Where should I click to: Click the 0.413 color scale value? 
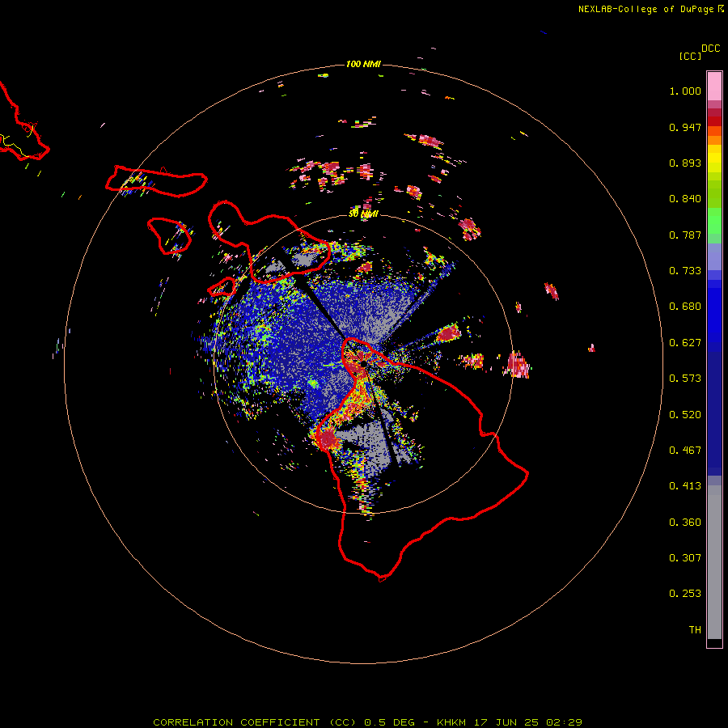[x=685, y=486]
